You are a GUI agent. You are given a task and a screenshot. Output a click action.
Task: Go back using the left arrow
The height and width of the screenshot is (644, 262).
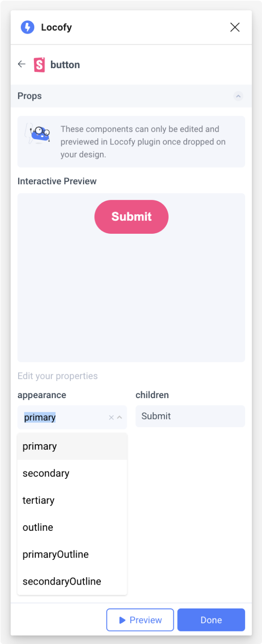(x=22, y=65)
